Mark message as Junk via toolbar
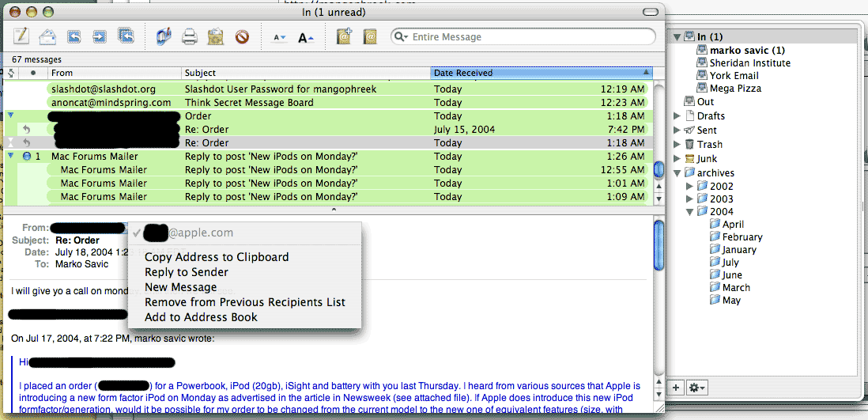This screenshot has height=420, width=868. pos(215,37)
